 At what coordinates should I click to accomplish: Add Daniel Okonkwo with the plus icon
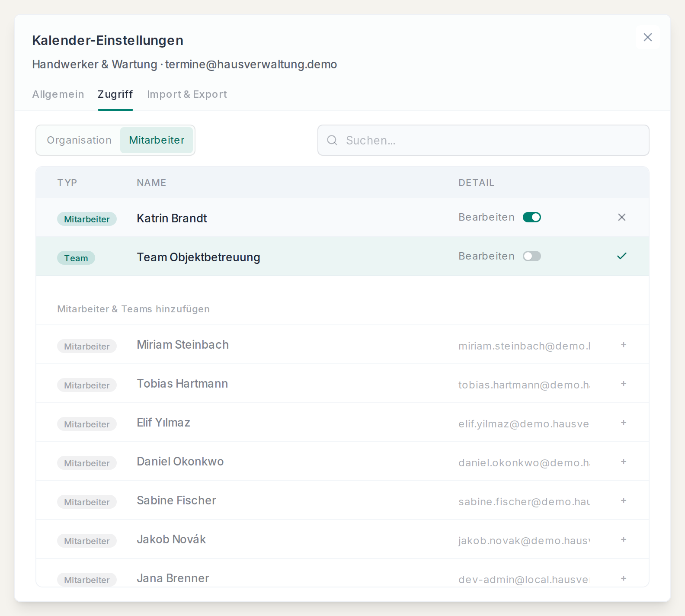click(x=624, y=462)
